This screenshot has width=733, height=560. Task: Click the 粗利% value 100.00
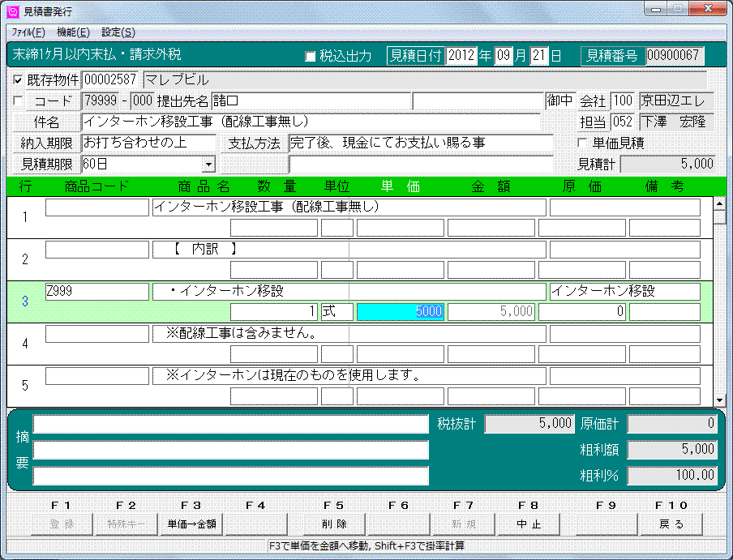point(671,476)
